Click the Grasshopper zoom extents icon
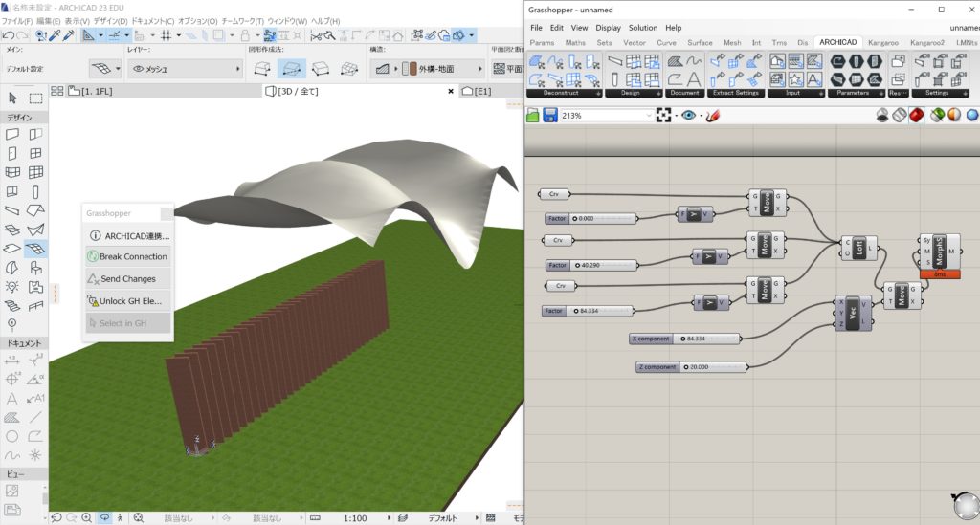 [x=664, y=116]
